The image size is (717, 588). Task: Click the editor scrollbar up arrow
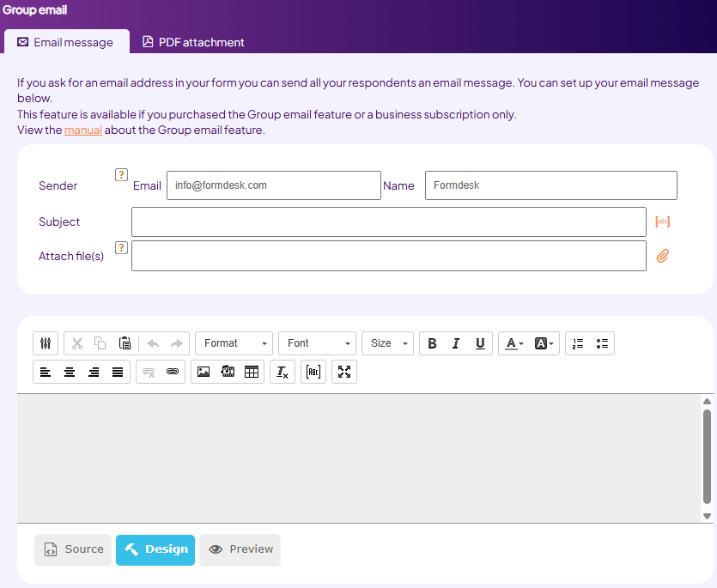[x=707, y=402]
